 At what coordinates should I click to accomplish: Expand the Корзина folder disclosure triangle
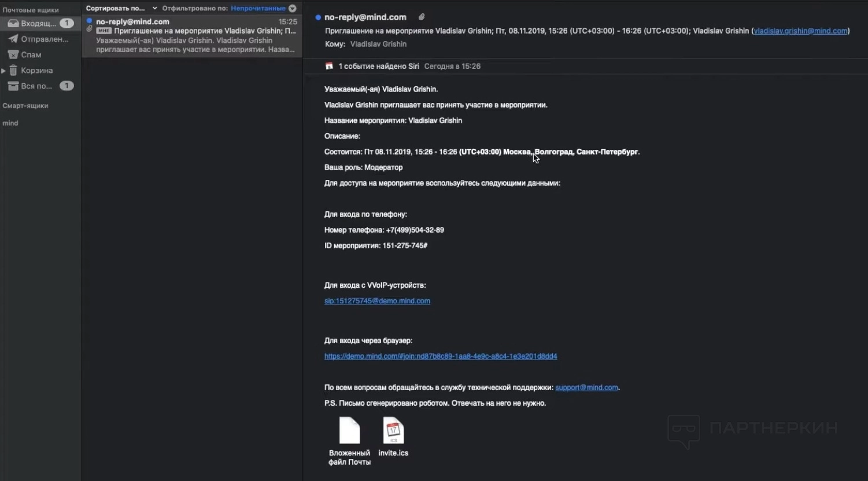point(3,71)
